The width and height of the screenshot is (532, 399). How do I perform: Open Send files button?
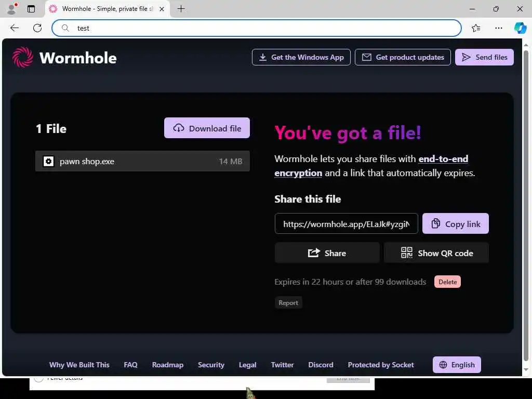(x=484, y=57)
